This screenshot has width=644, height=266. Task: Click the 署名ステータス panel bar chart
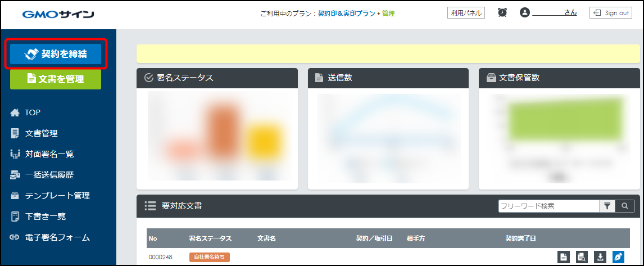219,136
